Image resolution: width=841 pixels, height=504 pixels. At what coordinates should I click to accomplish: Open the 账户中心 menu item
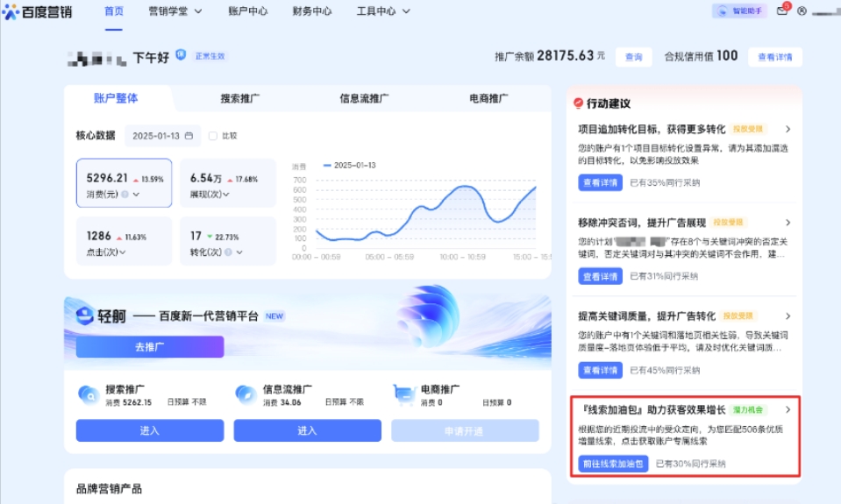pos(248,11)
